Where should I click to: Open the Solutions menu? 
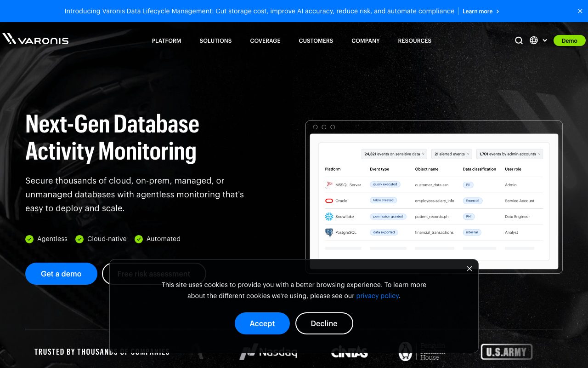[215, 41]
